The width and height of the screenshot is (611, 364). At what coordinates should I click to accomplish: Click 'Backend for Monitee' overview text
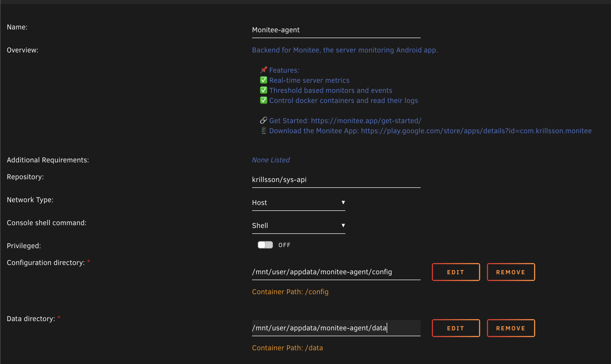[x=345, y=50]
